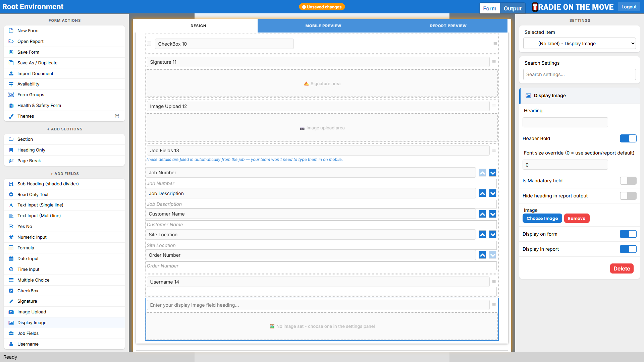Screen dimensions: 644x362
Task: Click the Job Fields briefcase icon
Action: (11, 333)
